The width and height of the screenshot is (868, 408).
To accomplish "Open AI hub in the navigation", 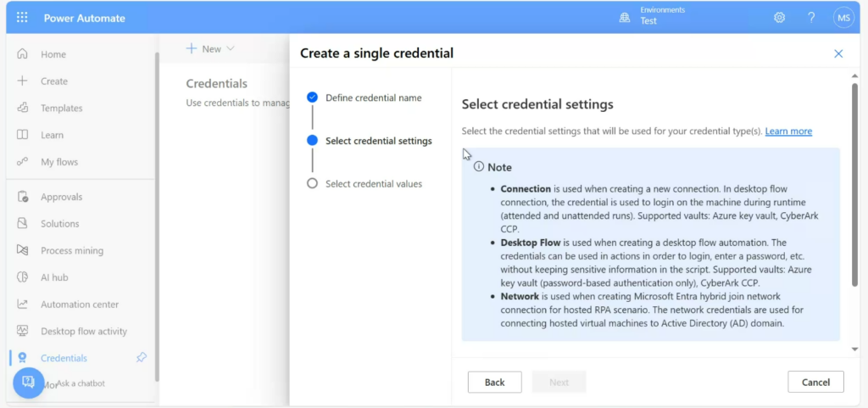I will coord(54,277).
